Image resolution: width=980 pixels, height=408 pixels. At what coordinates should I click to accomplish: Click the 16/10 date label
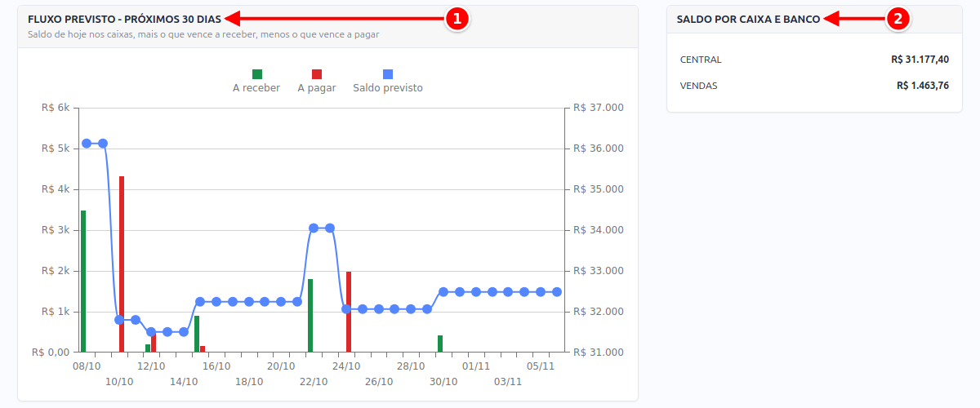pyautogui.click(x=216, y=367)
